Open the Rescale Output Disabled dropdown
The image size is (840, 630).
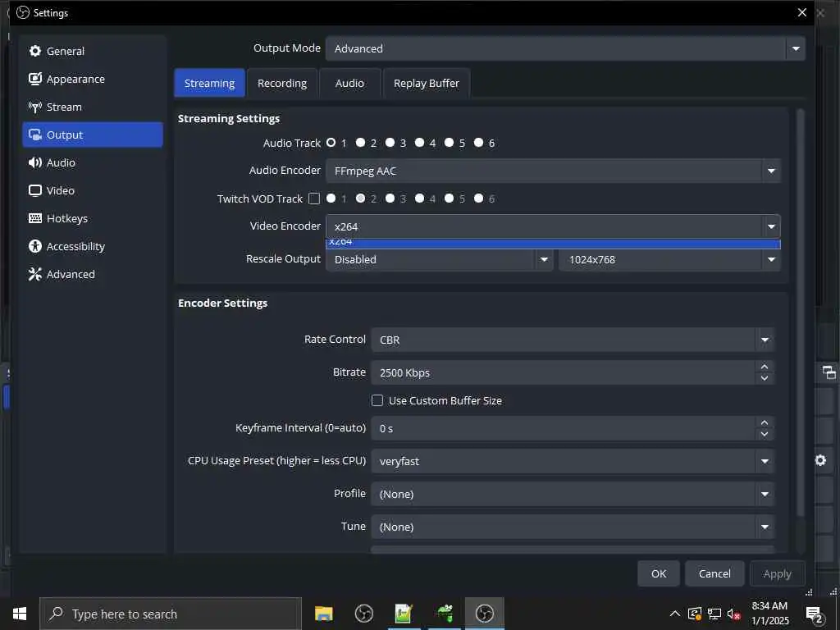pos(440,259)
